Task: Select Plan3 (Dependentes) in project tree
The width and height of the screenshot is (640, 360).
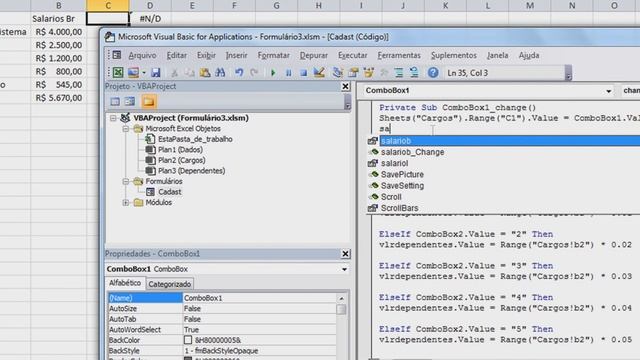Action: coord(191,171)
